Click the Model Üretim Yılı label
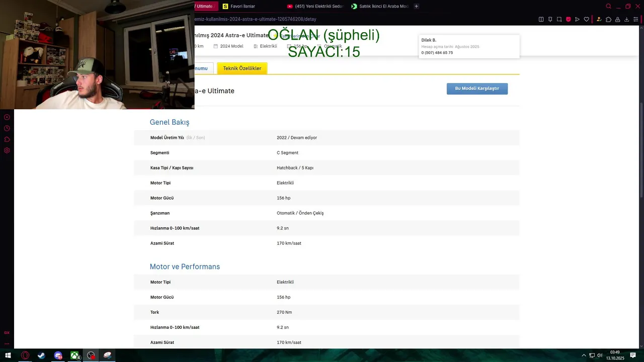Viewport: 644px width, 362px height. [x=167, y=138]
